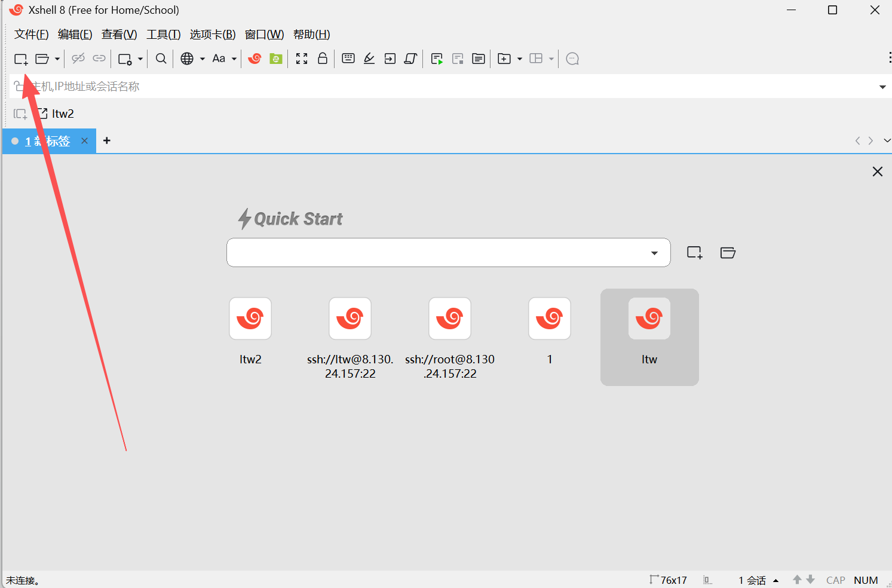
Task: Click the chat bubble help icon
Action: point(572,59)
